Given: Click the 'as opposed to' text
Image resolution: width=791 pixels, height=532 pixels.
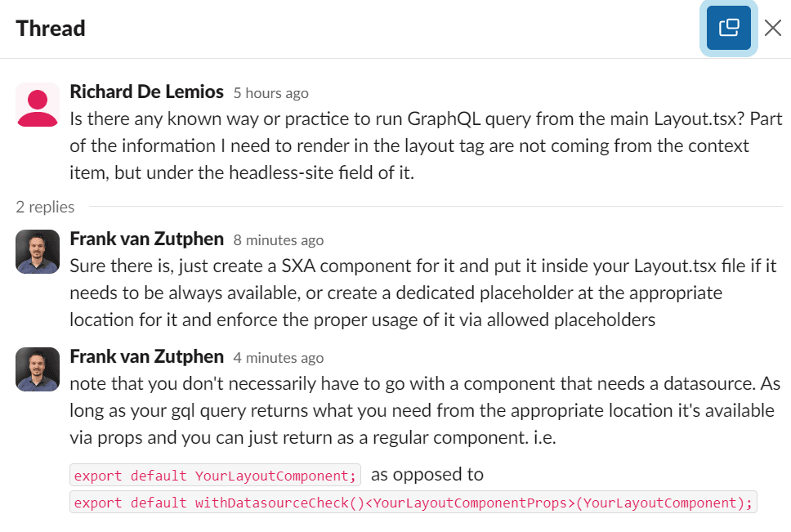Looking at the screenshot, I should (x=427, y=475).
